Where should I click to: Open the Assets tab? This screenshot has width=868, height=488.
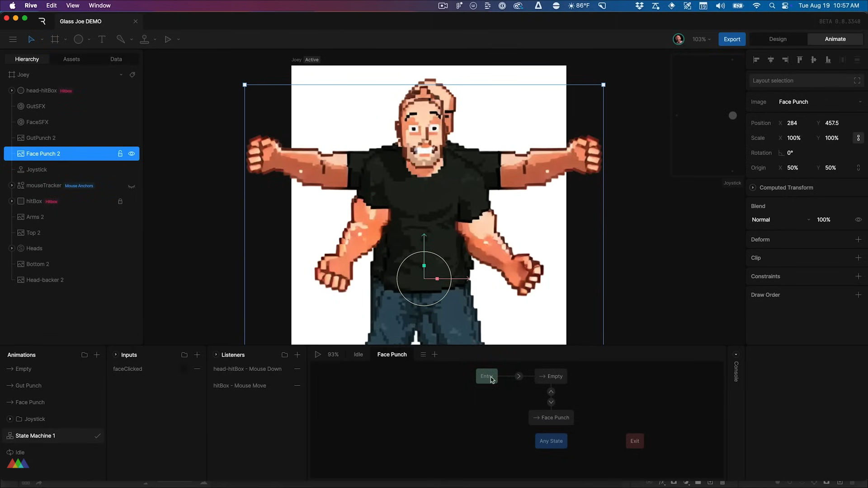point(71,59)
